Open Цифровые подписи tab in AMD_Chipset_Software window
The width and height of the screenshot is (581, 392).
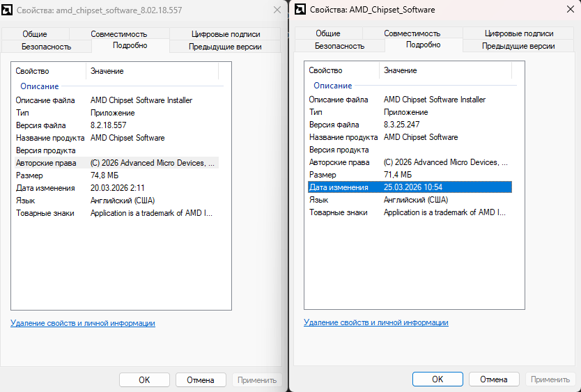coord(519,33)
